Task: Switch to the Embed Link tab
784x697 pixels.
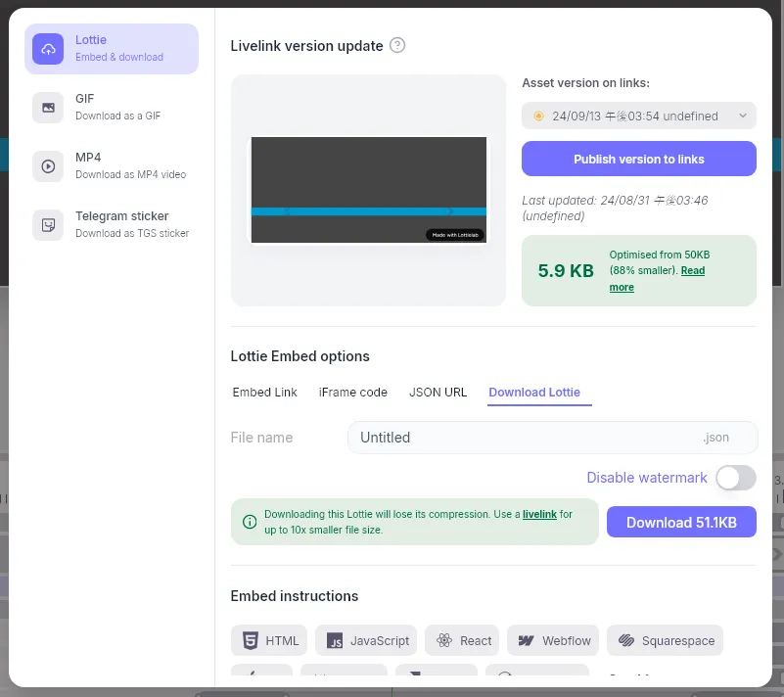Action: [265, 393]
